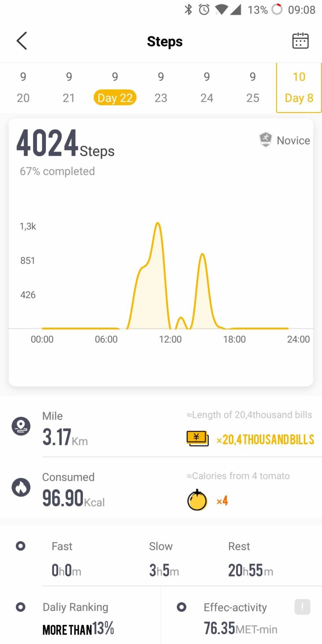Tap the distance location pin icon
The width and height of the screenshot is (322, 644).
pos(21,426)
